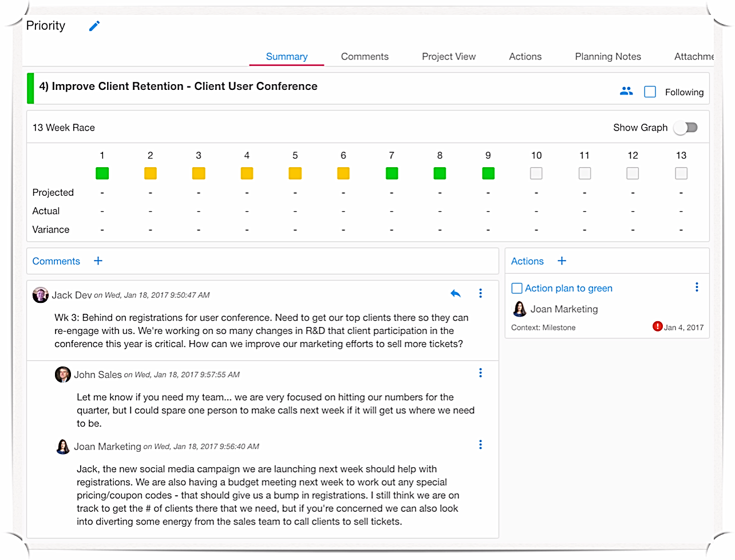Open the Attachments tab
The width and height of the screenshot is (735, 560).
click(x=694, y=56)
